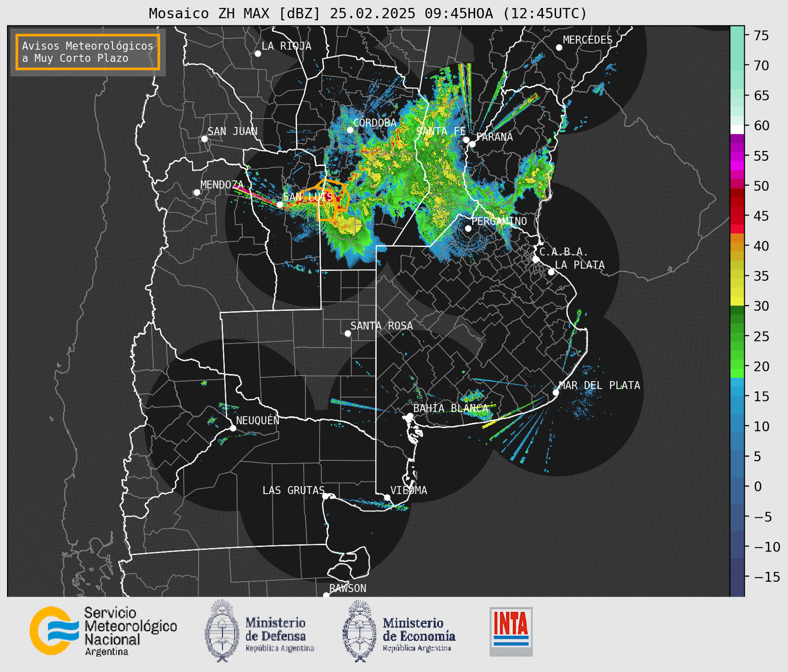Click the MERCEDES label text

pos(588,40)
